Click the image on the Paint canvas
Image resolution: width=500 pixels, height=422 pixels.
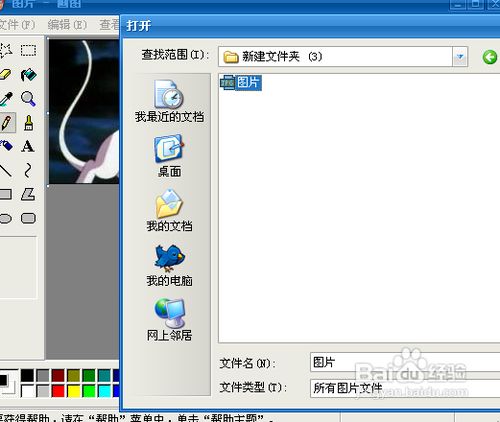(84, 111)
